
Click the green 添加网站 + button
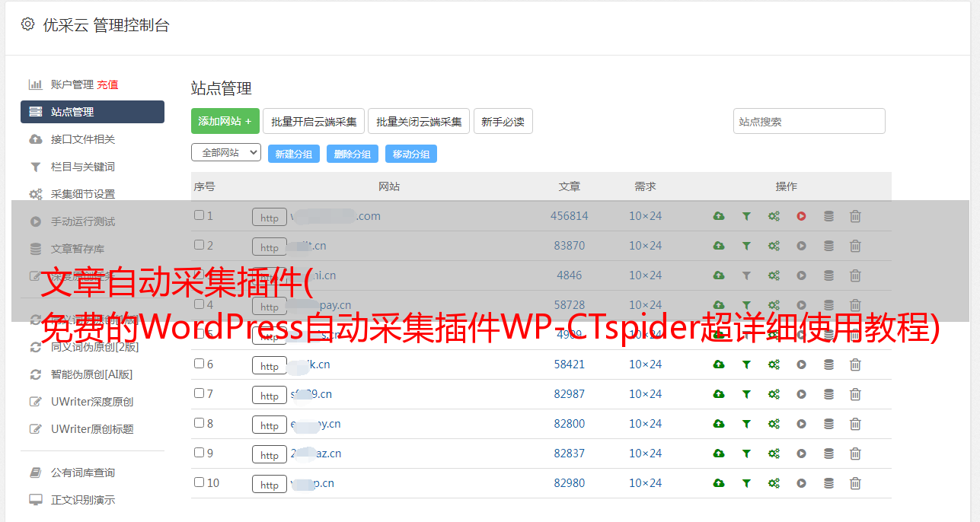(225, 121)
